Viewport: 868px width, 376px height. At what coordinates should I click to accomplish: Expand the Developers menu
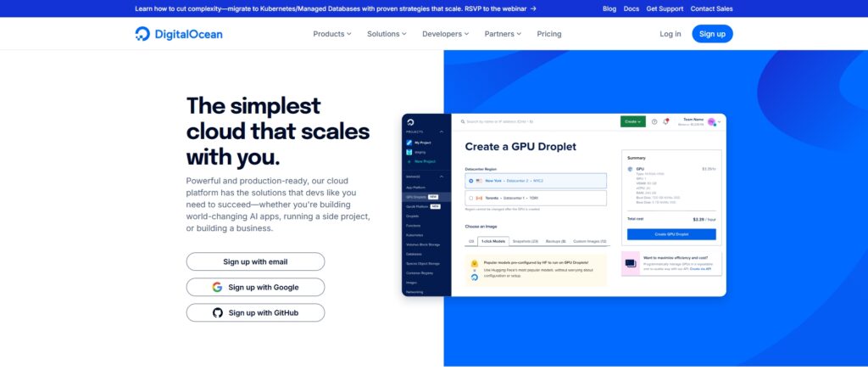445,34
